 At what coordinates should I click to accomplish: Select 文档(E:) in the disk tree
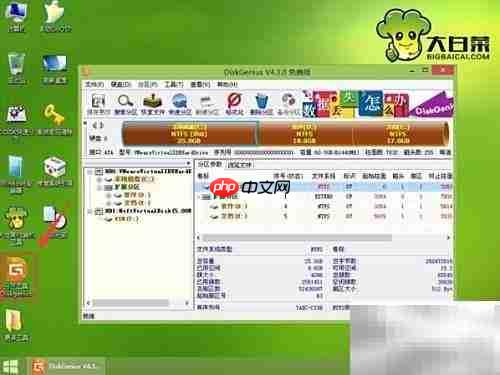[137, 203]
